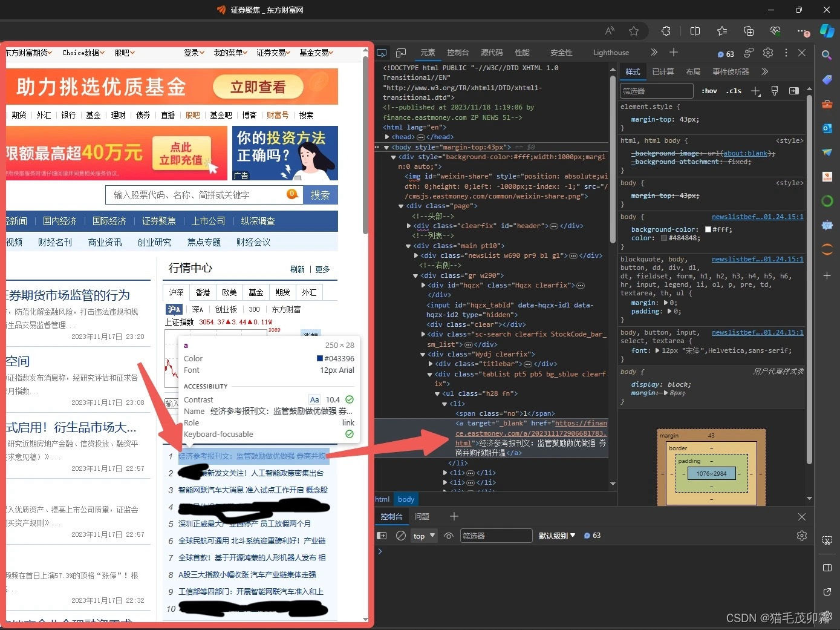Open the 63 issues counter badge
The image size is (840, 630).
coord(726,54)
